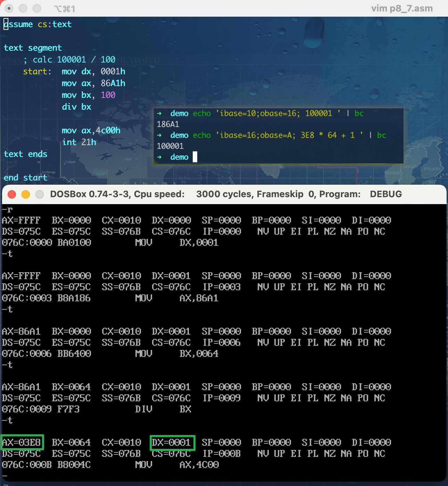448x486 pixels.
Task: Click the 'int 21h' line in vim
Action: point(79,142)
